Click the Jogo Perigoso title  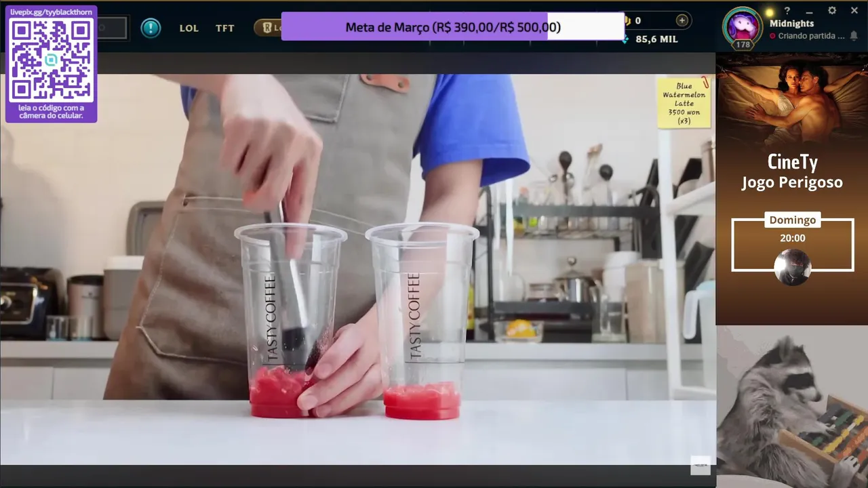pos(792,182)
